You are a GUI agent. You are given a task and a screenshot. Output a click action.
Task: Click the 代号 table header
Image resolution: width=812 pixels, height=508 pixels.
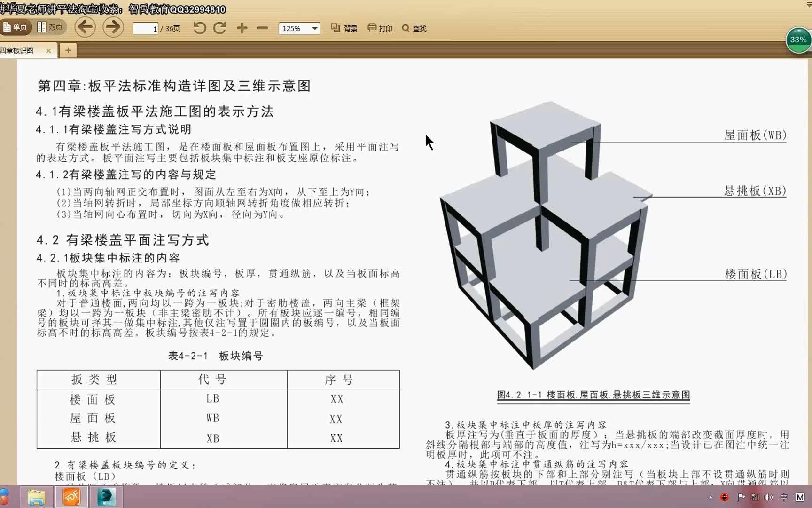coord(212,379)
